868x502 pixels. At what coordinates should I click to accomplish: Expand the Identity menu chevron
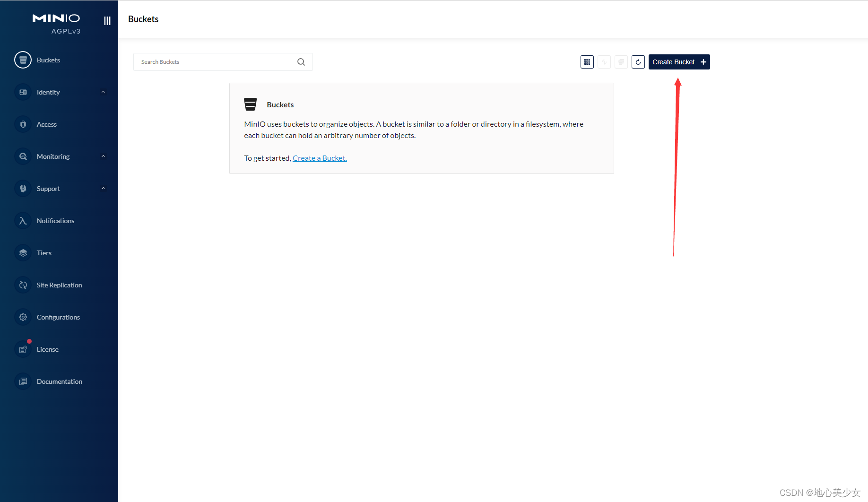[103, 92]
